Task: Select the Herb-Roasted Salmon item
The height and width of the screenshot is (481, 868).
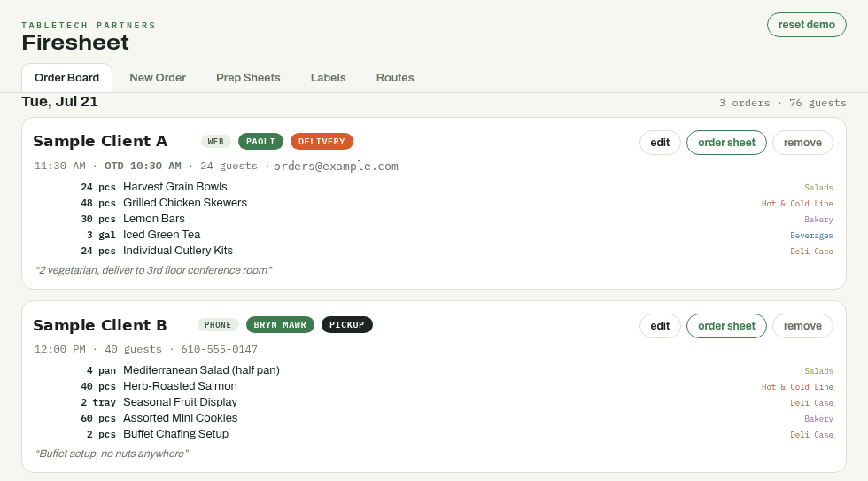Action: click(x=180, y=386)
